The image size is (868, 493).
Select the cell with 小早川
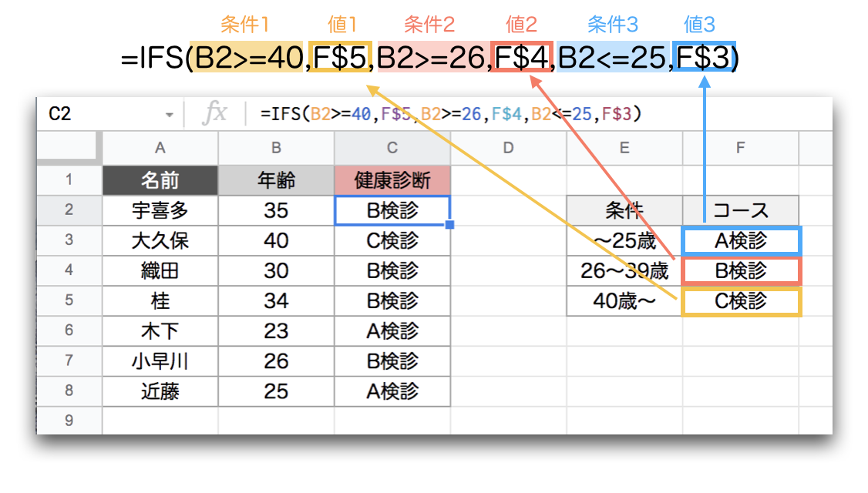(160, 361)
